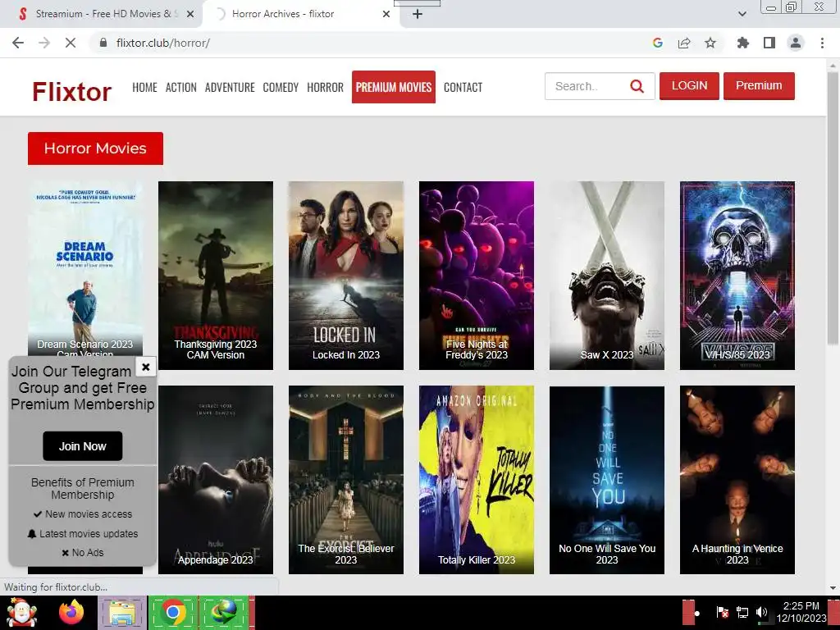Open the Chrome three-dot menu
The height and width of the screenshot is (630, 840).
coord(822,43)
